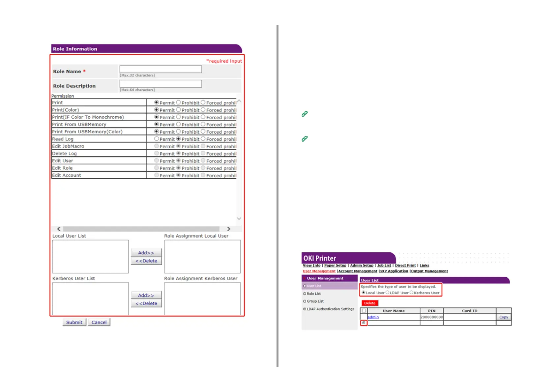Click the Submit button

coord(74,322)
